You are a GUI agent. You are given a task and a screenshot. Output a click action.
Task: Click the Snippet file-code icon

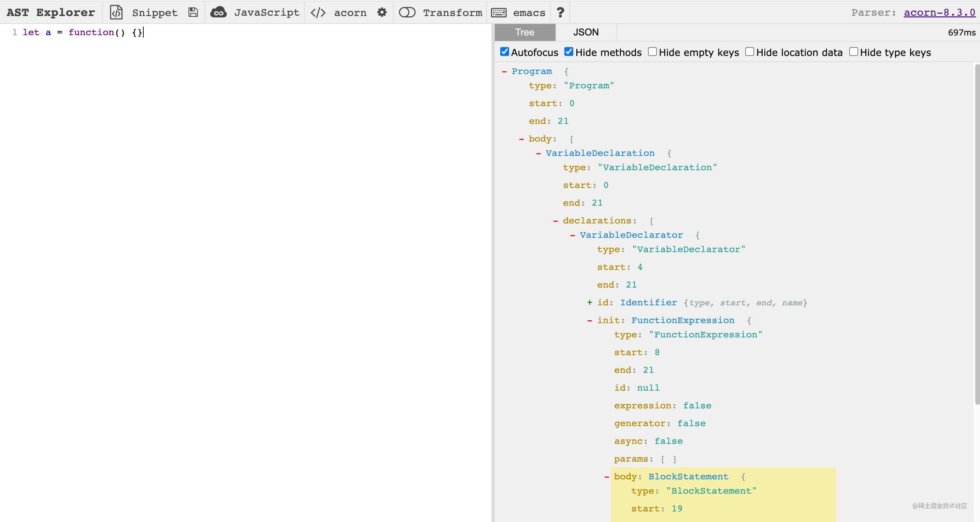116,13
